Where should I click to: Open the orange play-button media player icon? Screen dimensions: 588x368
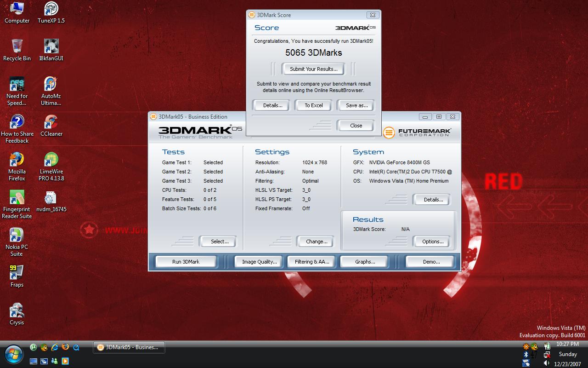click(65, 361)
